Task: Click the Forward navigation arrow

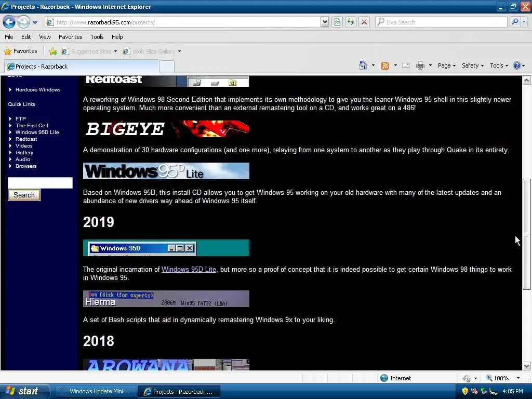Action: (x=23, y=22)
